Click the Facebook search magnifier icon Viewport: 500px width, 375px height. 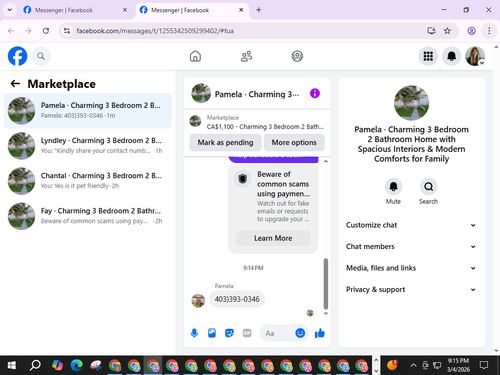pos(41,56)
